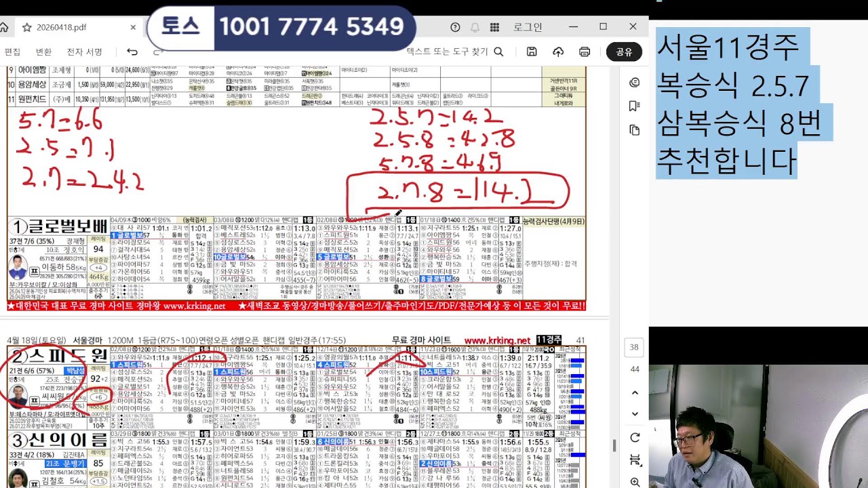868x488 pixels.
Task: Click the save (floppy disk) icon
Action: 532,52
